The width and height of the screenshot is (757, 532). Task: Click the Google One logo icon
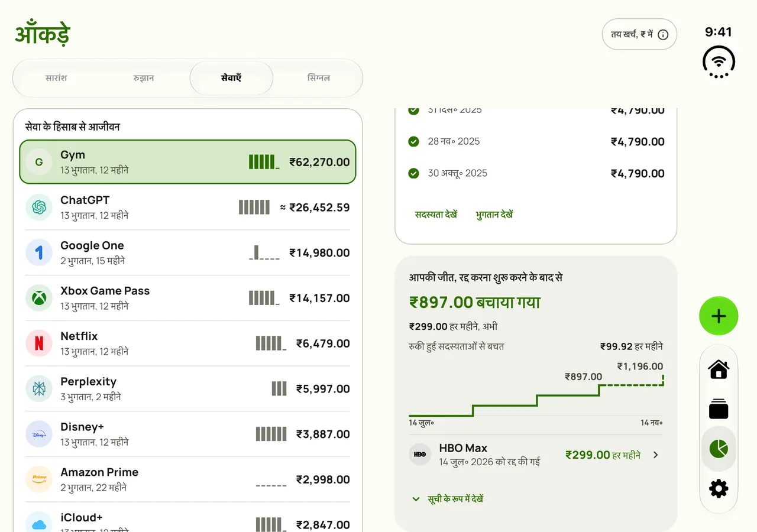tap(39, 253)
